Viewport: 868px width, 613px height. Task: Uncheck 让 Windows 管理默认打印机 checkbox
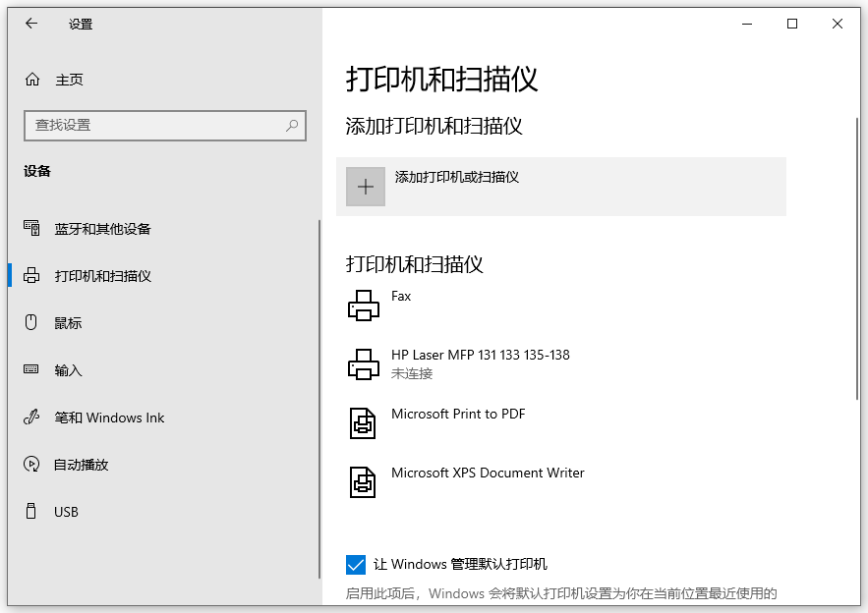pyautogui.click(x=356, y=564)
